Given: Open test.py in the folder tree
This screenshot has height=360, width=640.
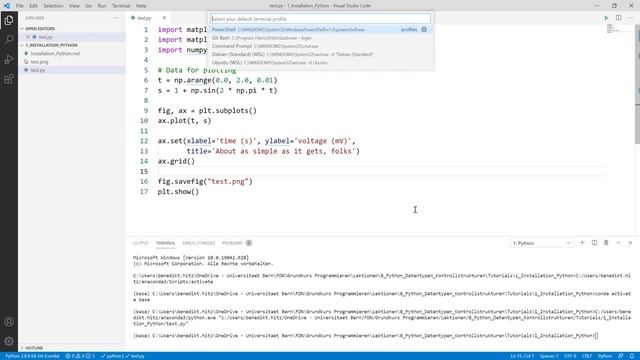Looking at the screenshot, I should (38, 70).
